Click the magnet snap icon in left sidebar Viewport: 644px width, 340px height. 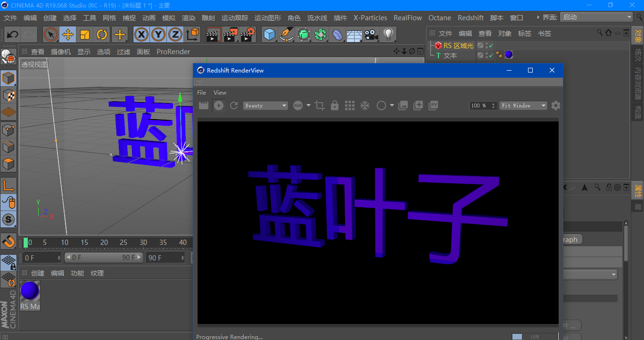point(8,241)
